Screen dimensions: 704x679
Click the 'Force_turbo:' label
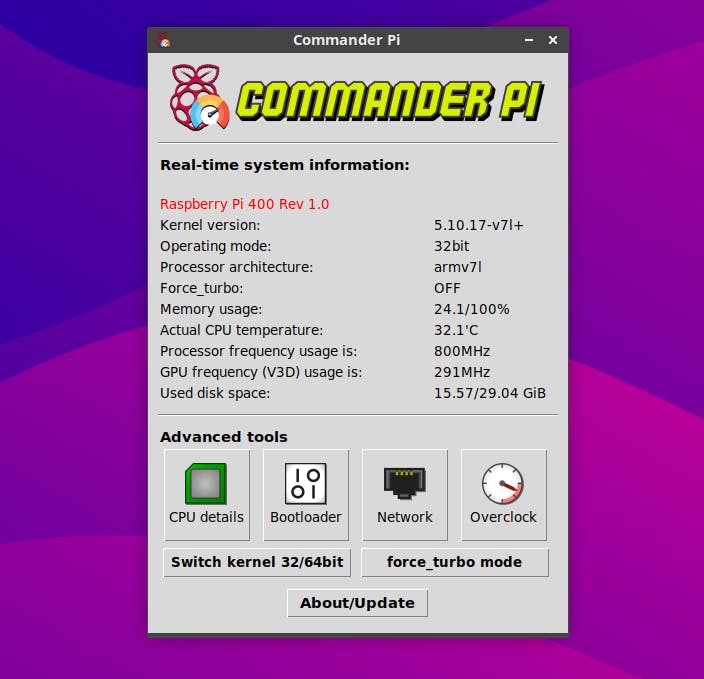click(202, 288)
